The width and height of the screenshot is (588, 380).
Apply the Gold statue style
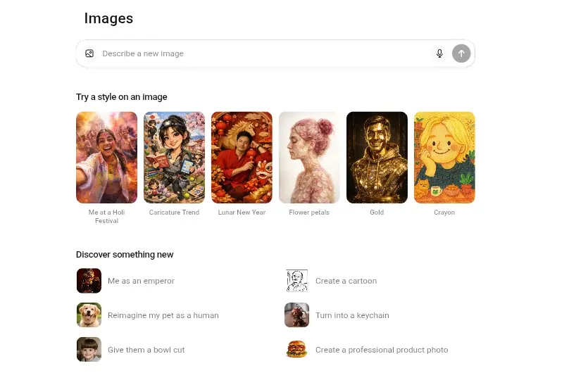point(377,158)
